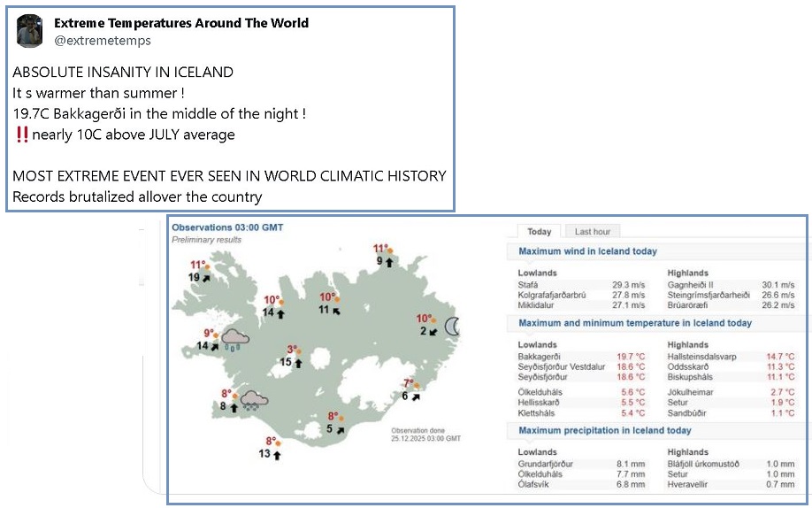Select the Today tab

point(539,231)
